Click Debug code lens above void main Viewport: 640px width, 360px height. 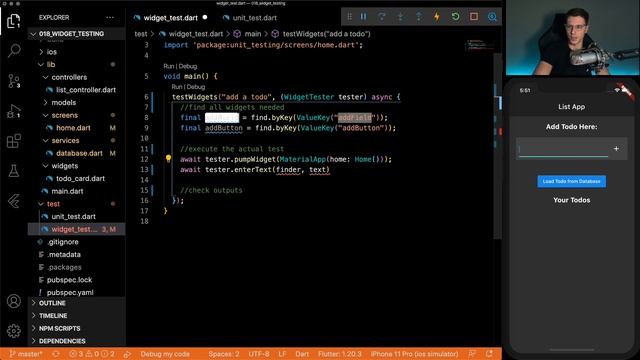[188, 66]
